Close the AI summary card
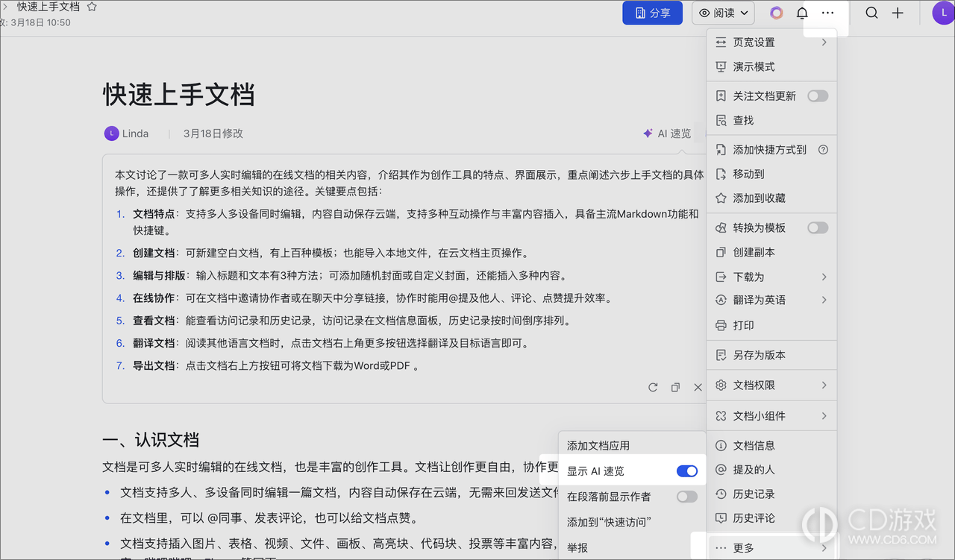The width and height of the screenshot is (955, 560). pos(698,387)
